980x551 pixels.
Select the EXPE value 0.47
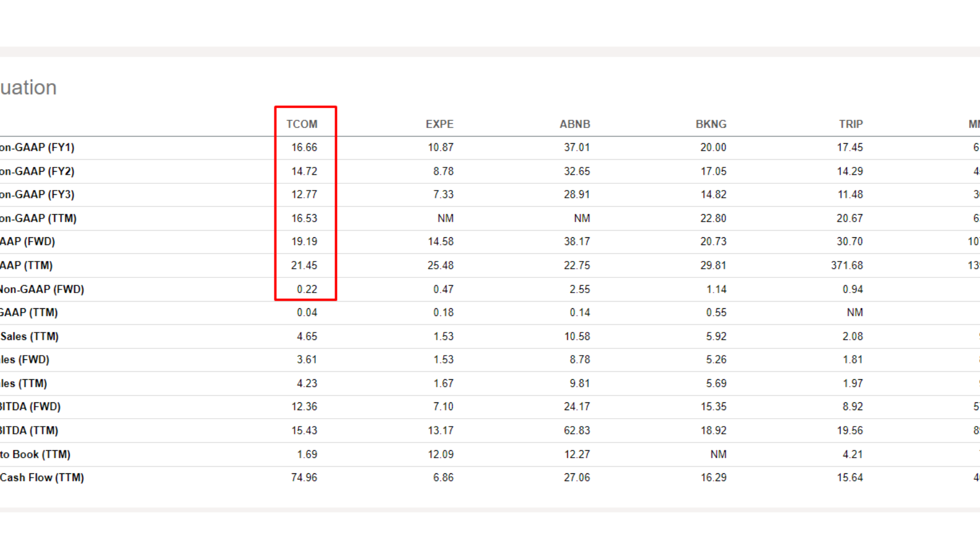point(443,289)
